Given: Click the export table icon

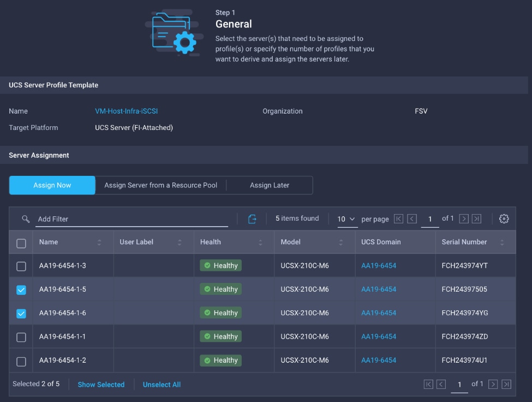Looking at the screenshot, I should [252, 219].
